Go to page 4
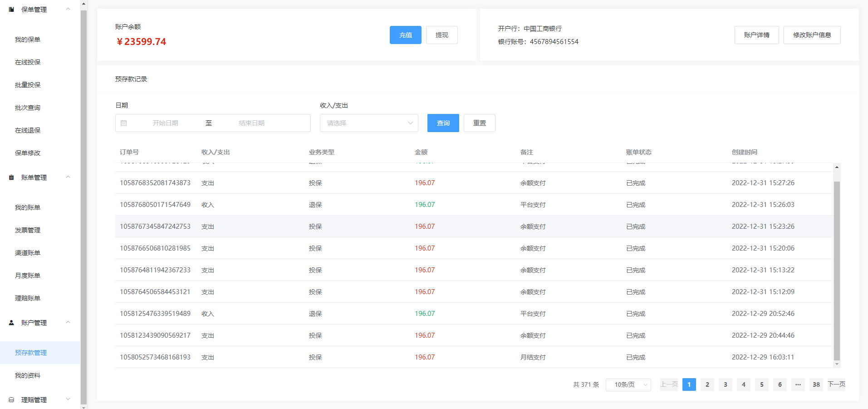 (743, 384)
